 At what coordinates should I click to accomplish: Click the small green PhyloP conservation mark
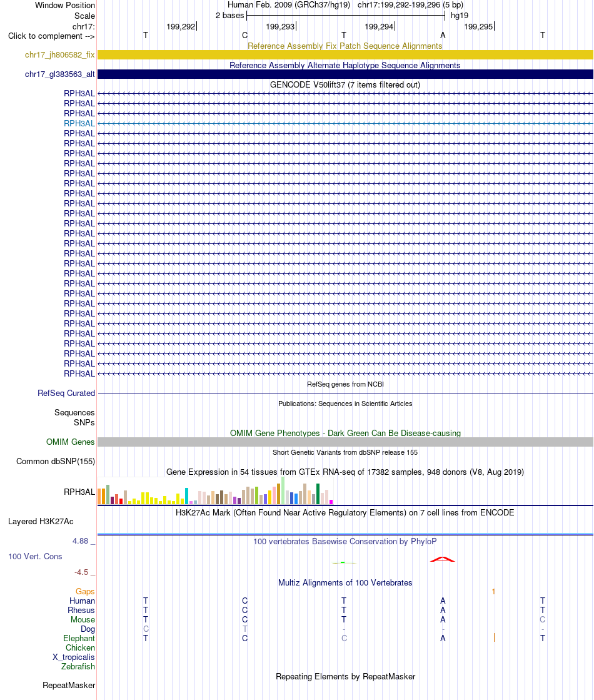pos(343,562)
